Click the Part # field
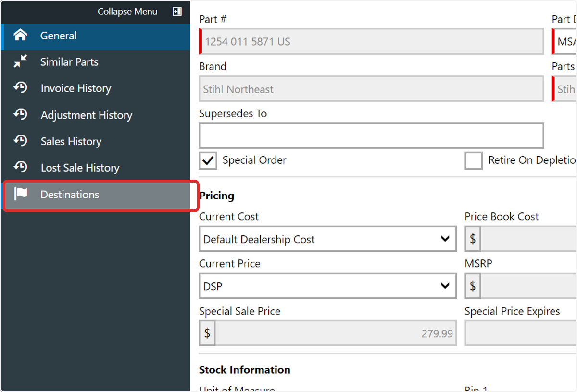This screenshot has height=392, width=577. pos(371,41)
